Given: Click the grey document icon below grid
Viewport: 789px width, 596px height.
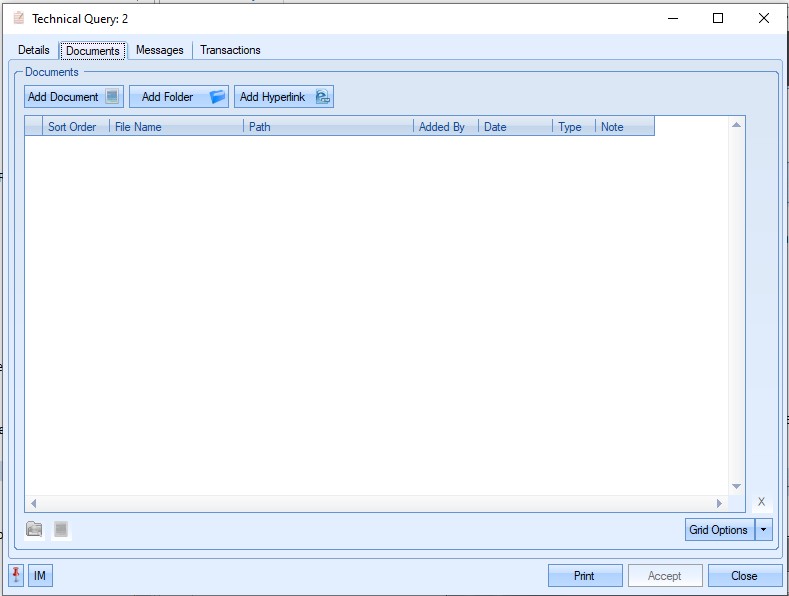Looking at the screenshot, I should click(x=61, y=529).
